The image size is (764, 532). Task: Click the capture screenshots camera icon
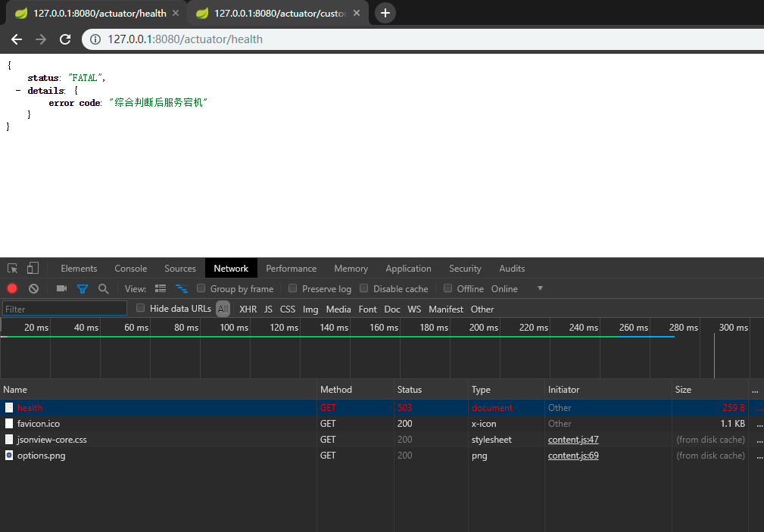(x=62, y=288)
